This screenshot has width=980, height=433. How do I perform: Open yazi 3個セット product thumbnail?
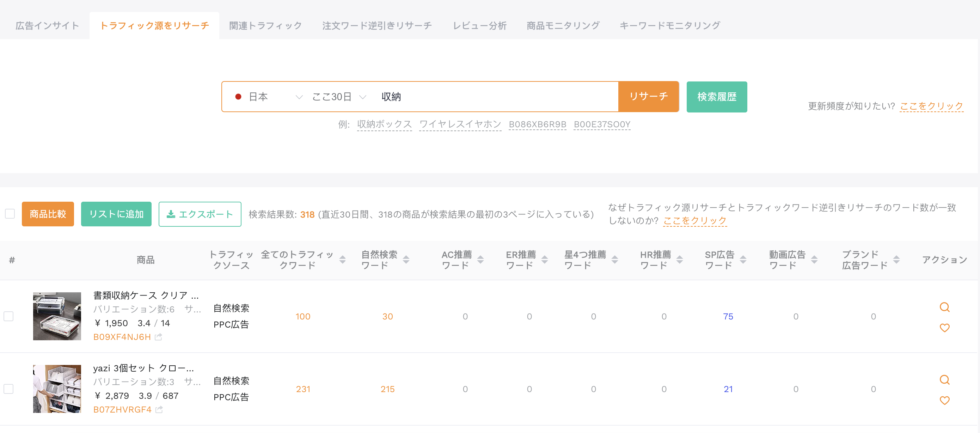pos(57,389)
